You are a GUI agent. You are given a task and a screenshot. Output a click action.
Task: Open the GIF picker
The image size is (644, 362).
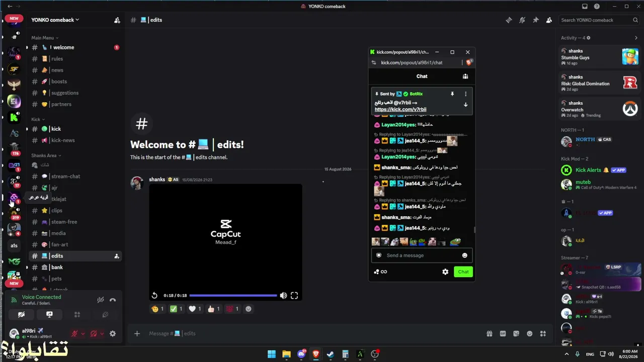coord(503,333)
